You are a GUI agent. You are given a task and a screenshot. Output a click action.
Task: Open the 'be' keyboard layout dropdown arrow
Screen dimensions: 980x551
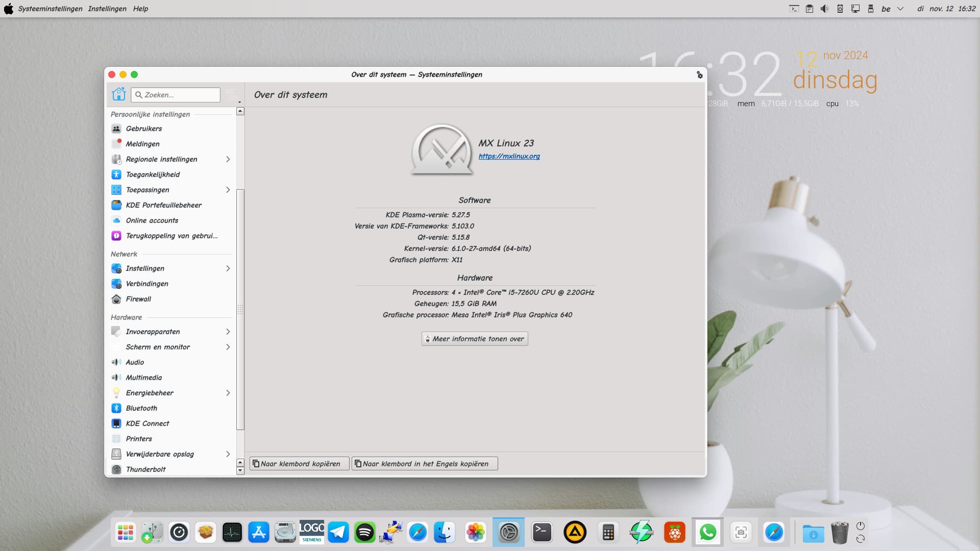click(900, 9)
